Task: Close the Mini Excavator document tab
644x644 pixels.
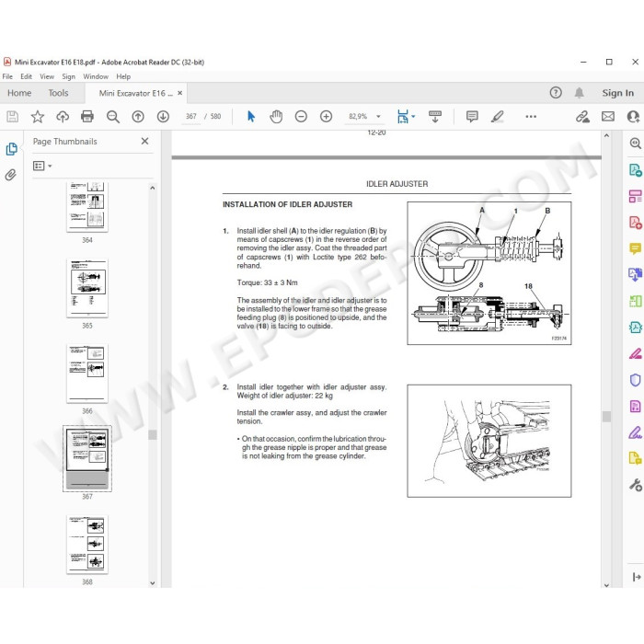Action: click(x=180, y=93)
